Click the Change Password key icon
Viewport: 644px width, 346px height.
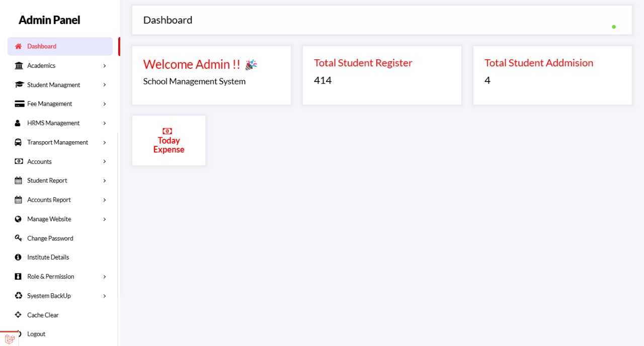point(19,238)
